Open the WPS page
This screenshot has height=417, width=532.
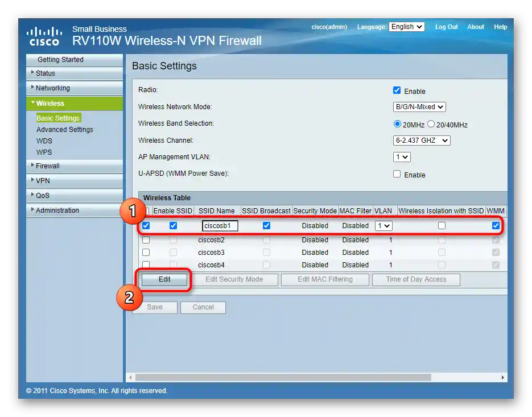tap(44, 152)
